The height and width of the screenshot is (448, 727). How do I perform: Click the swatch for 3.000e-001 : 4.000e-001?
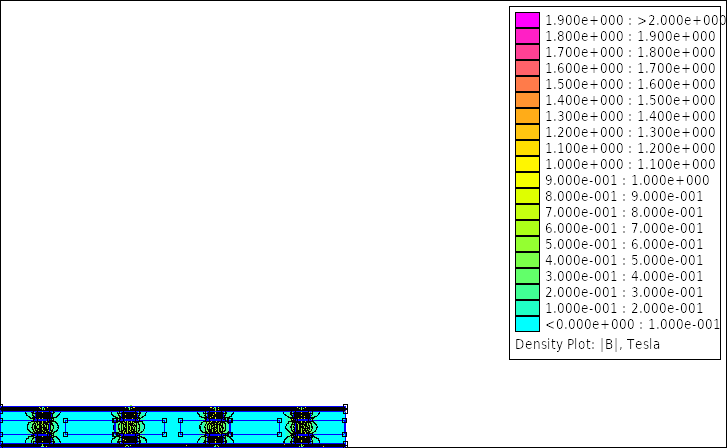pos(527,276)
